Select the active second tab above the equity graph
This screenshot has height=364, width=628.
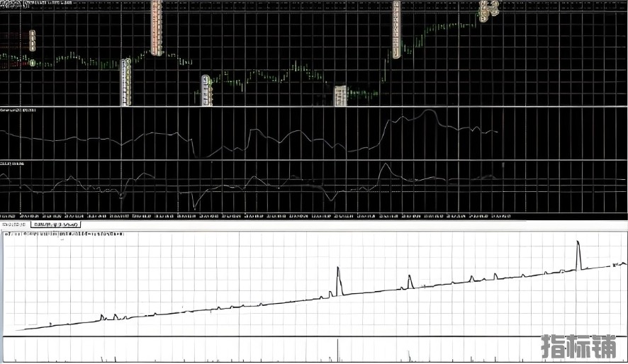point(58,224)
